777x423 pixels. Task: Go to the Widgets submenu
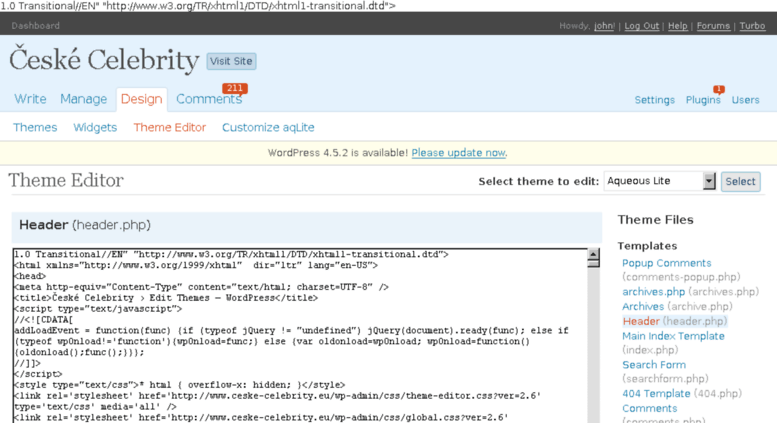(x=95, y=127)
